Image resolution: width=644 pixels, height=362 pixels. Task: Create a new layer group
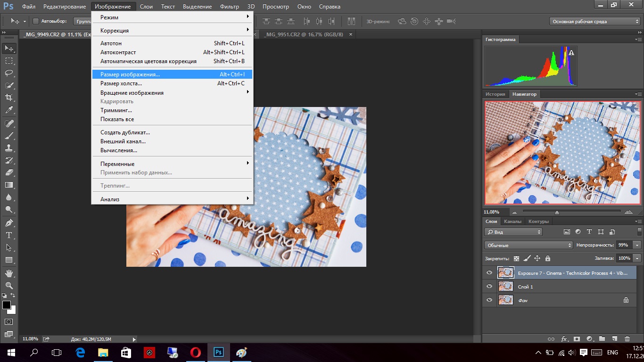[x=602, y=339]
